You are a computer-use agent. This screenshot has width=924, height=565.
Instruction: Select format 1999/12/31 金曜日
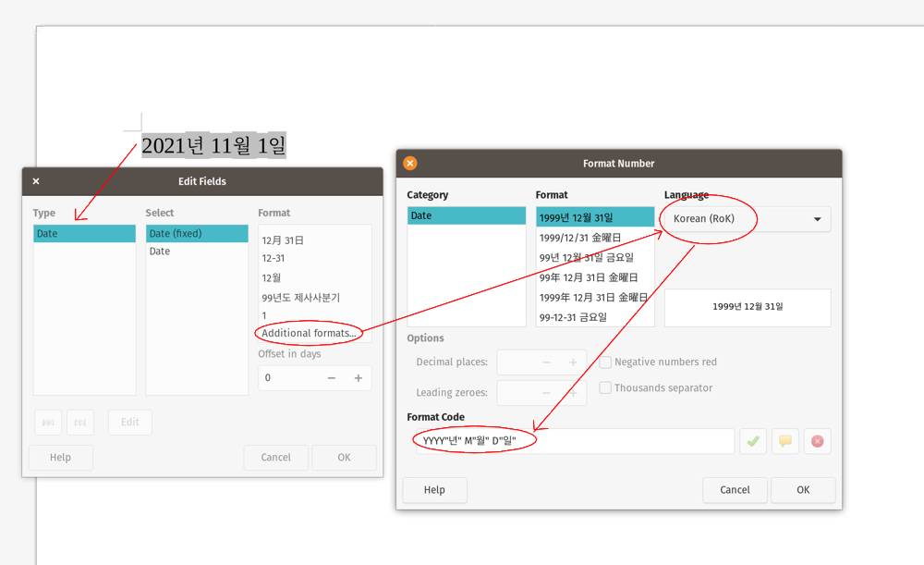[595, 238]
